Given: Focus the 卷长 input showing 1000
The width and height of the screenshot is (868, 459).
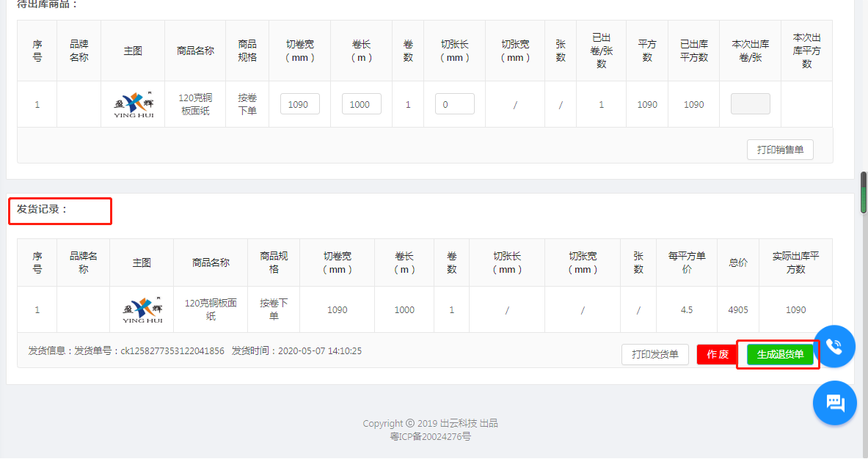Looking at the screenshot, I should pyautogui.click(x=361, y=104).
